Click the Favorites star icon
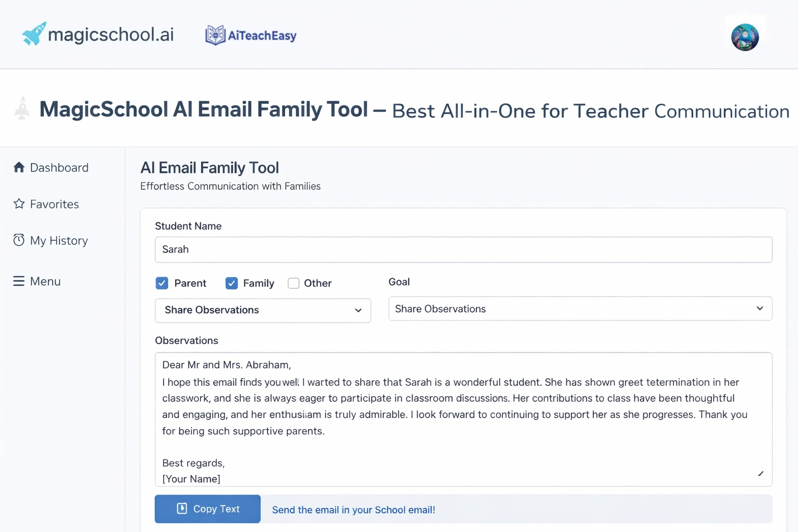 coord(19,204)
